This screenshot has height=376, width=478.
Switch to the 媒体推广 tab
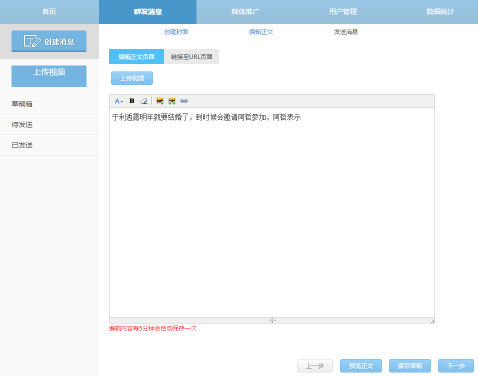coord(245,12)
